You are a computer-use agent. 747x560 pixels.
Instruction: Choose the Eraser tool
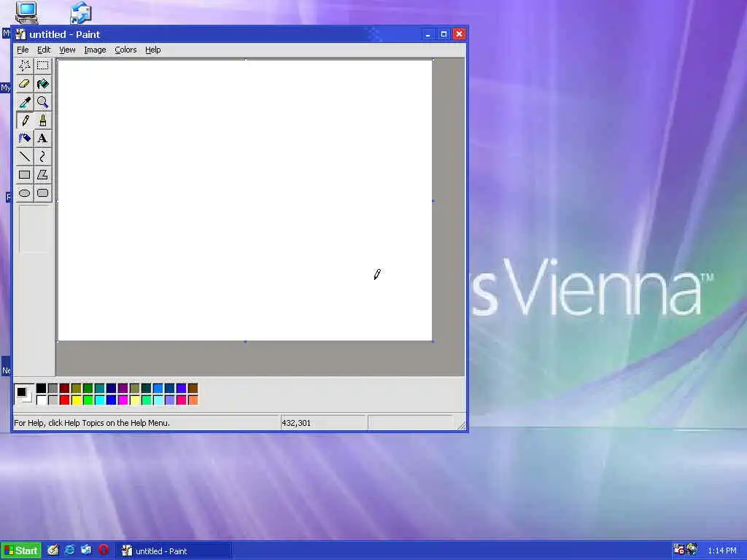pos(24,84)
